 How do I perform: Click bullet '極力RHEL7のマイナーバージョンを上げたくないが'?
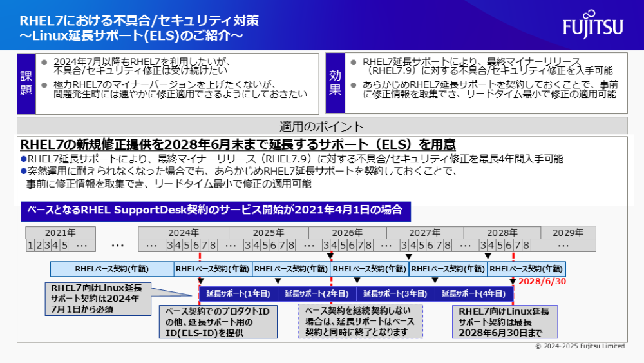pos(180,89)
